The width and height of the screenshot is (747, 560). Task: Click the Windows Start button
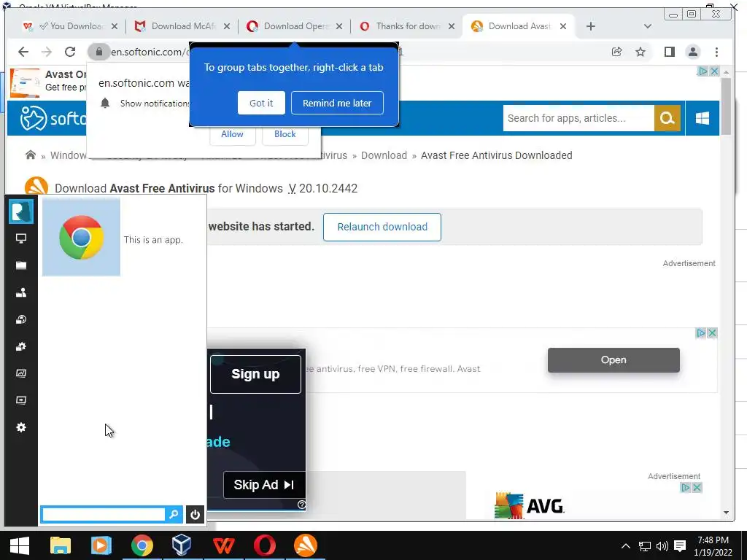pos(20,545)
